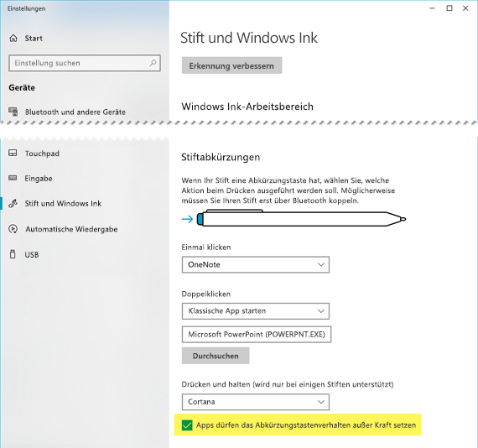
Task: Click the Doppelklicken label
Action: [x=206, y=294]
